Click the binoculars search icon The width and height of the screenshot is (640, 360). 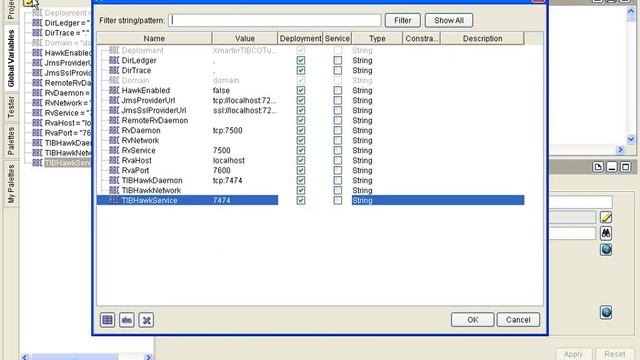pyautogui.click(x=606, y=233)
